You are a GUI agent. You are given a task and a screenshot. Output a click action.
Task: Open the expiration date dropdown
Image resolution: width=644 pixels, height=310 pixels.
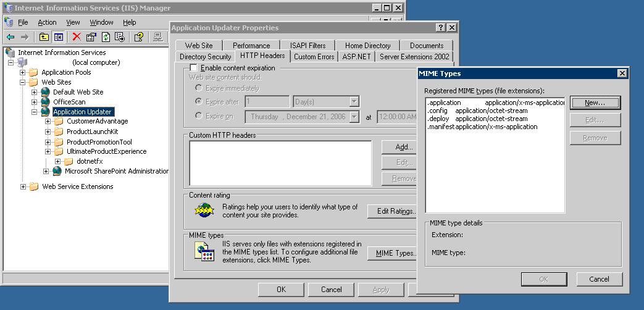(354, 117)
